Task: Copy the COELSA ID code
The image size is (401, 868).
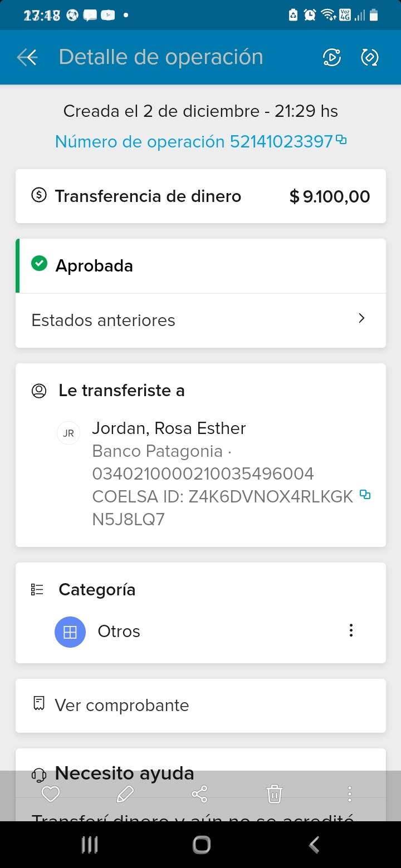Action: click(x=365, y=495)
